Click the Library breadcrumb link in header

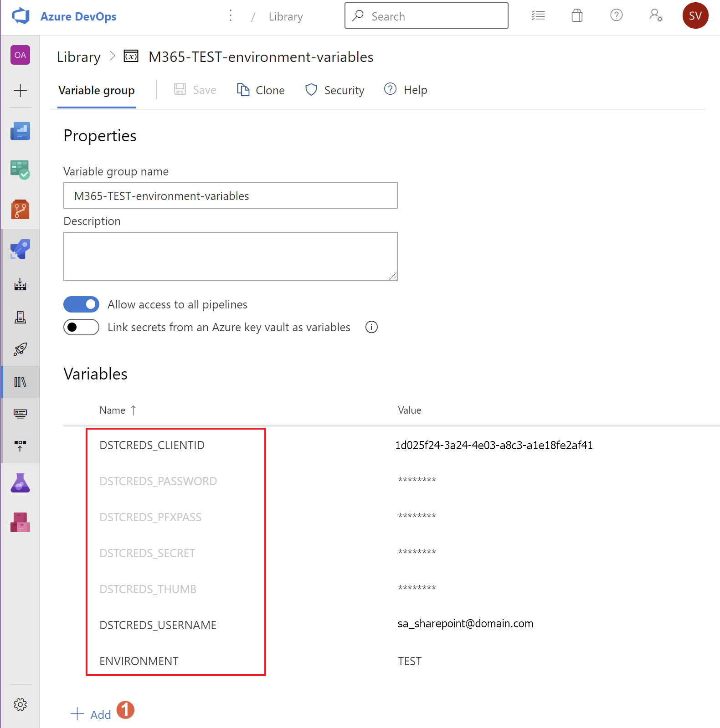(286, 16)
